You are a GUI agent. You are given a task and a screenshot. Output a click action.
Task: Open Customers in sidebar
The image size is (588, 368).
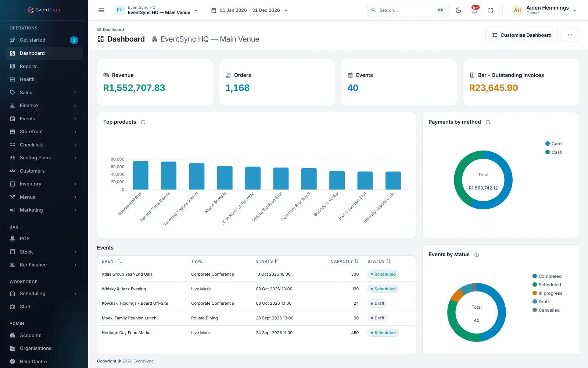[x=44, y=171]
